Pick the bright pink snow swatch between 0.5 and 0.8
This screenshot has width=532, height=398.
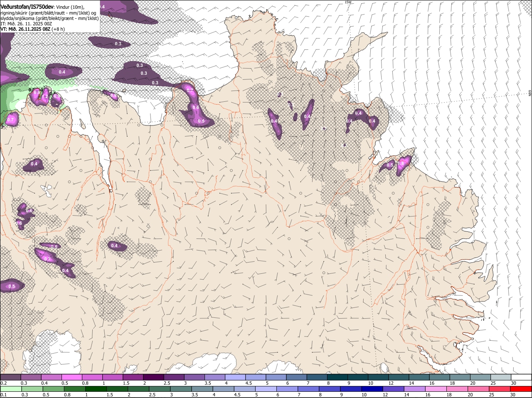tap(71, 377)
